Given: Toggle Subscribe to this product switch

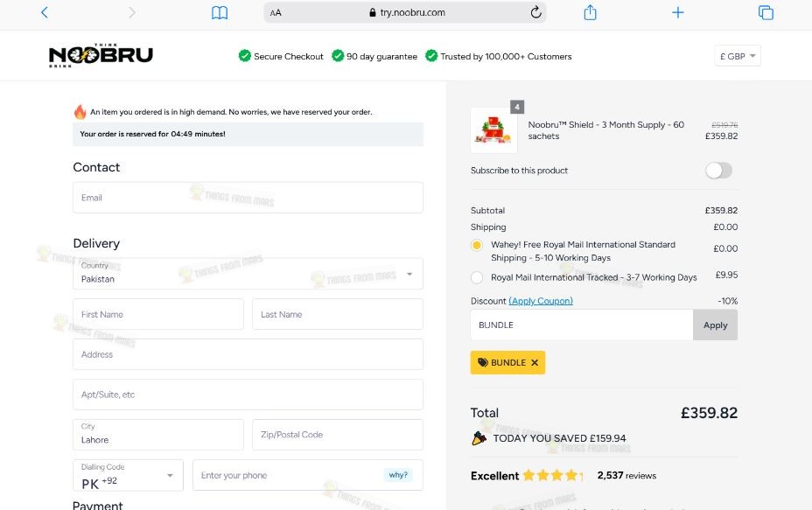Looking at the screenshot, I should point(718,171).
